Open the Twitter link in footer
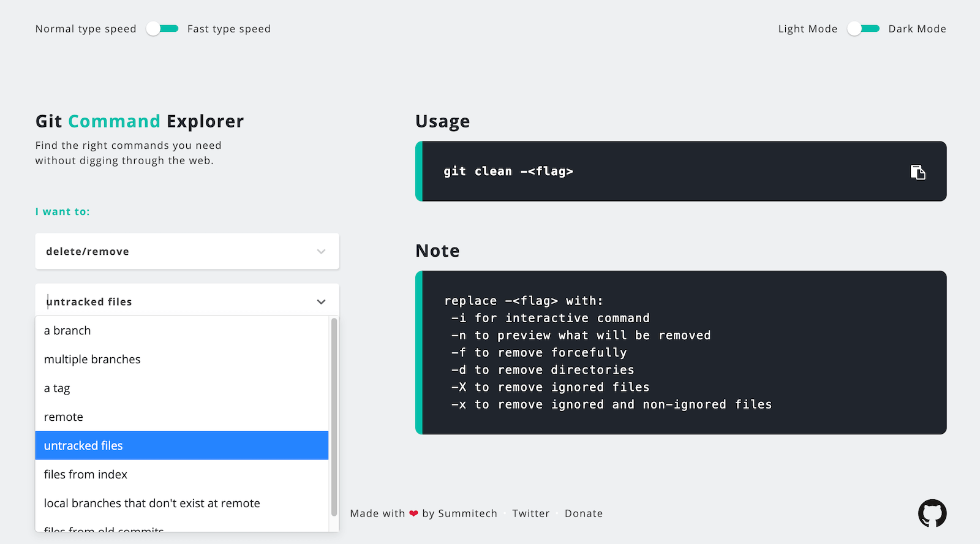Screen dimensions: 980x544 coord(531,513)
